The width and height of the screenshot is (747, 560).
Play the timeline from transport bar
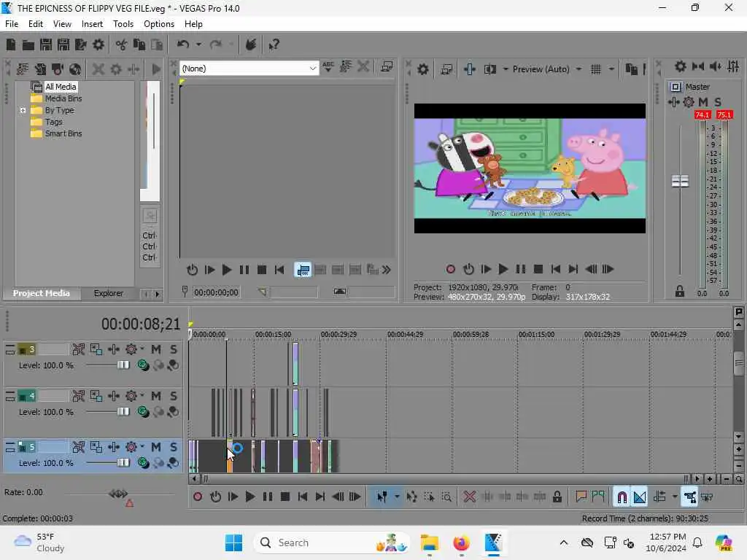pyautogui.click(x=249, y=497)
